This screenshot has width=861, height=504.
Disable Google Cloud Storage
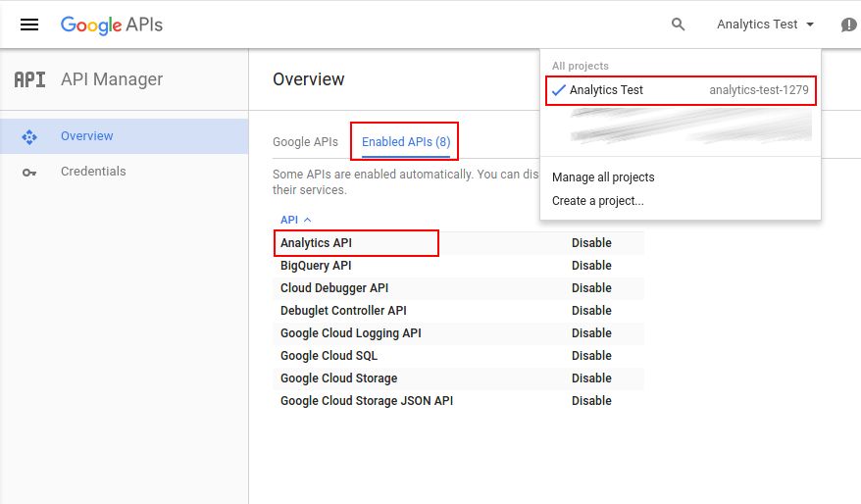[x=591, y=378]
